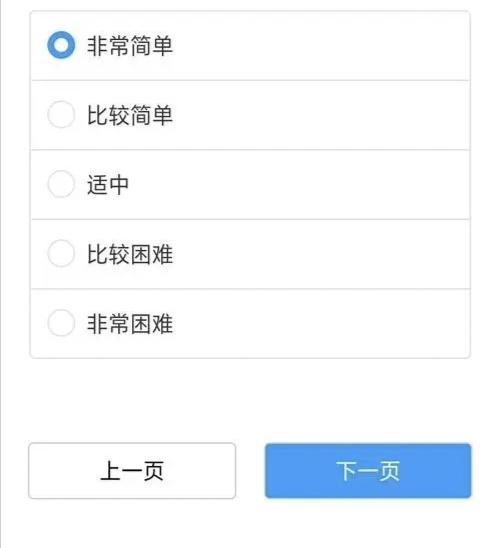500x548 pixels.
Task: Go back with the 上一页 button
Action: [132, 471]
